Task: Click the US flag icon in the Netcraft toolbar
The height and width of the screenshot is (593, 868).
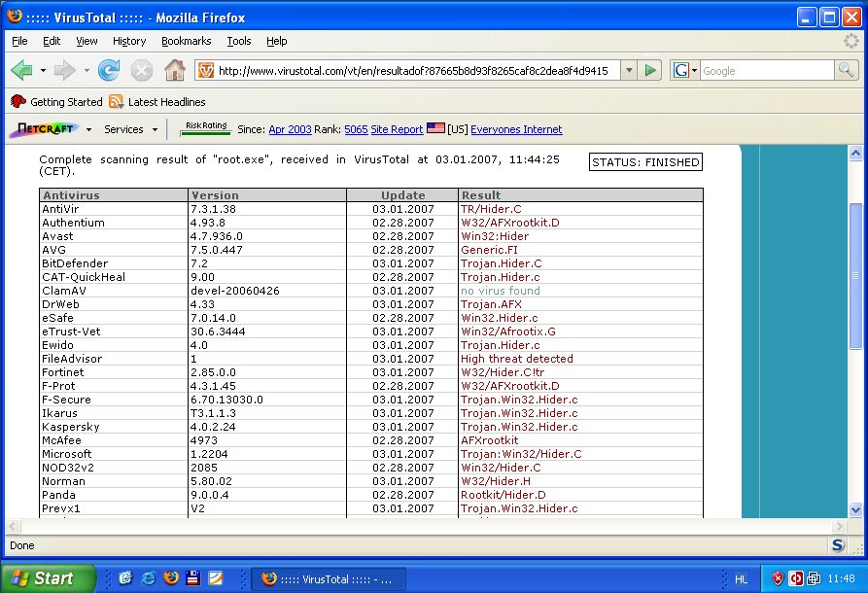Action: [x=435, y=128]
